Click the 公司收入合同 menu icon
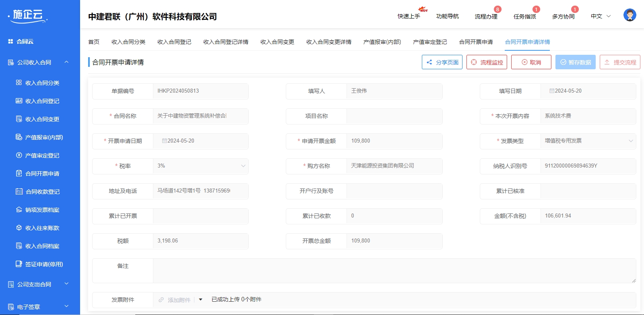The image size is (644, 315). (x=11, y=62)
